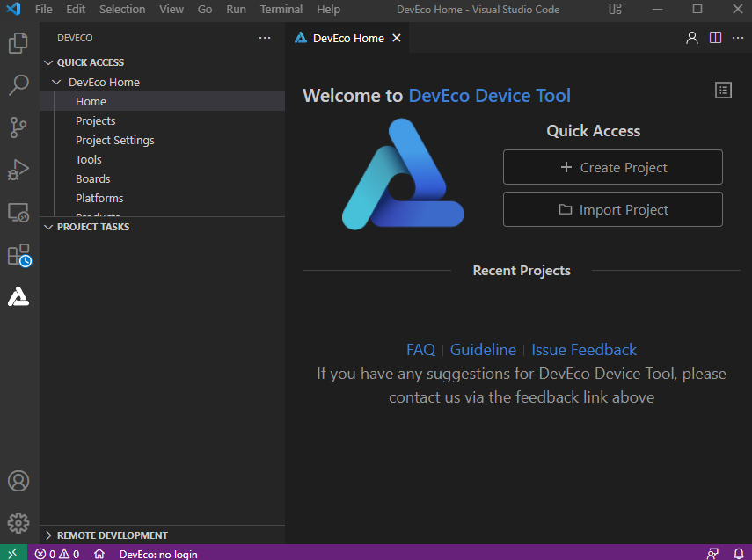
Task: Click the remote window indicator in status bar
Action: [x=12, y=553]
